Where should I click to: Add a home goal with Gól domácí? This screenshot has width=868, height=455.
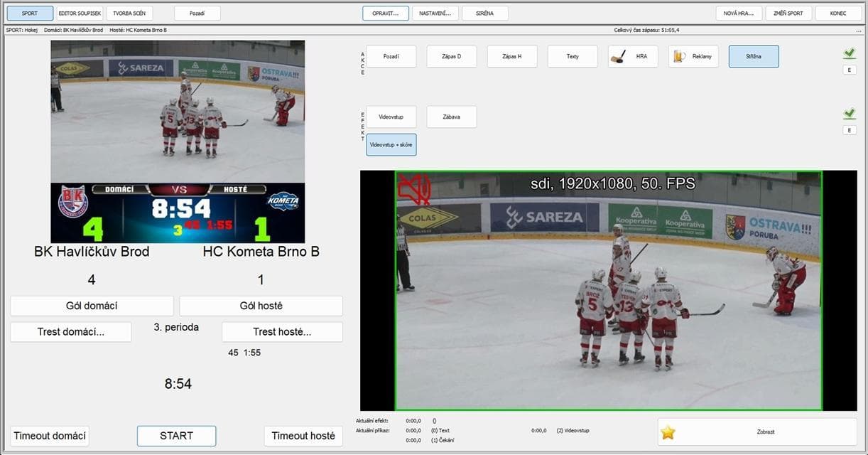point(92,306)
